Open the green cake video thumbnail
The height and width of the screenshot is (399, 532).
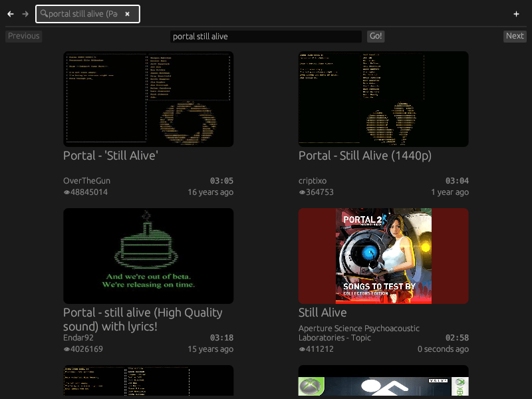click(148, 256)
